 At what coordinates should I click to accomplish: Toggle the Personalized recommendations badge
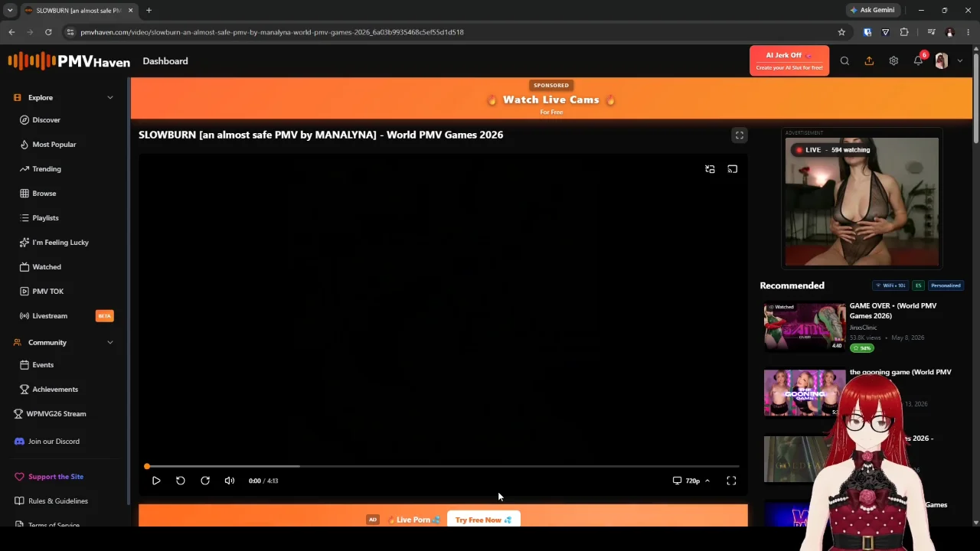tap(946, 285)
